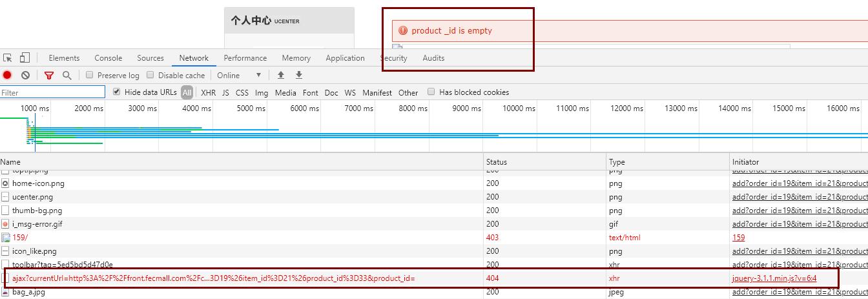Screen dimensions: 868x299
Task: Click the error icon in product_id alert
Action: 403,30
